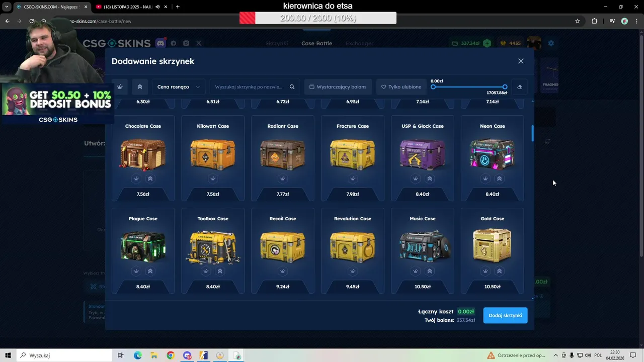Click crown badge under Toolbox Case
Viewport: 644px width, 362px height.
pyautogui.click(x=206, y=271)
